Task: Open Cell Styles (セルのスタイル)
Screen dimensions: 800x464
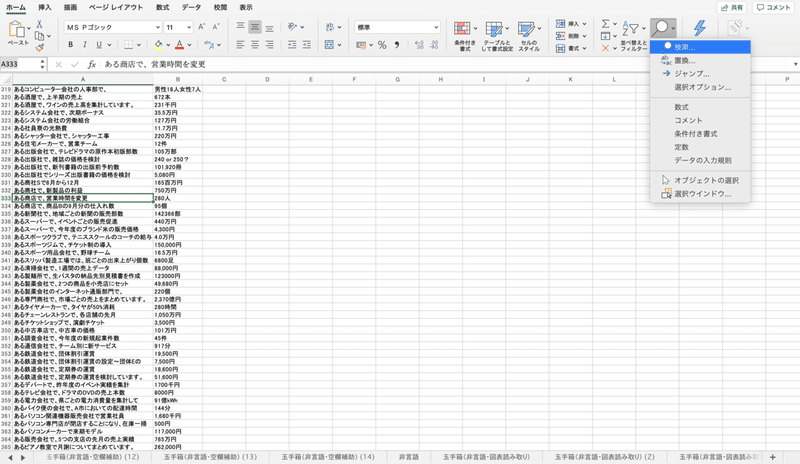Action: tap(529, 36)
